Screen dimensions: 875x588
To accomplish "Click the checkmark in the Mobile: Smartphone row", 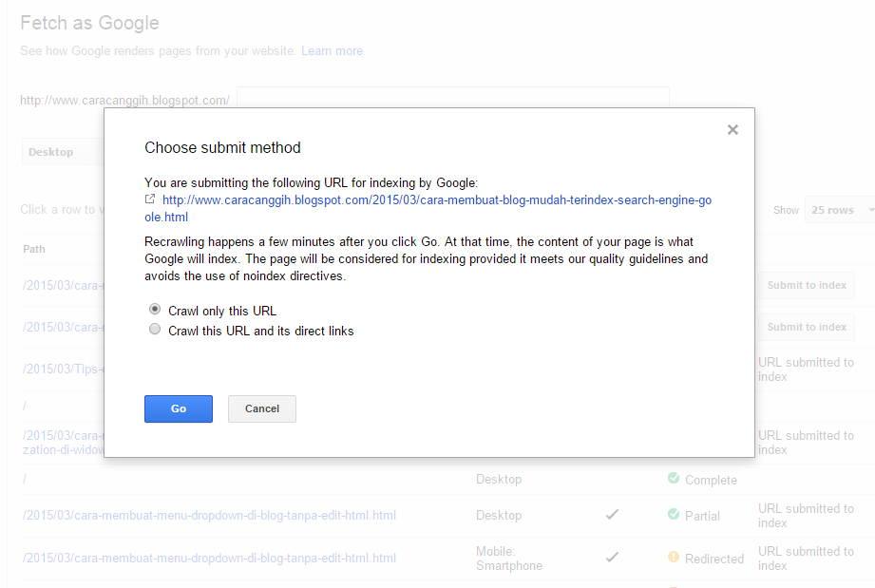I will (x=612, y=559).
